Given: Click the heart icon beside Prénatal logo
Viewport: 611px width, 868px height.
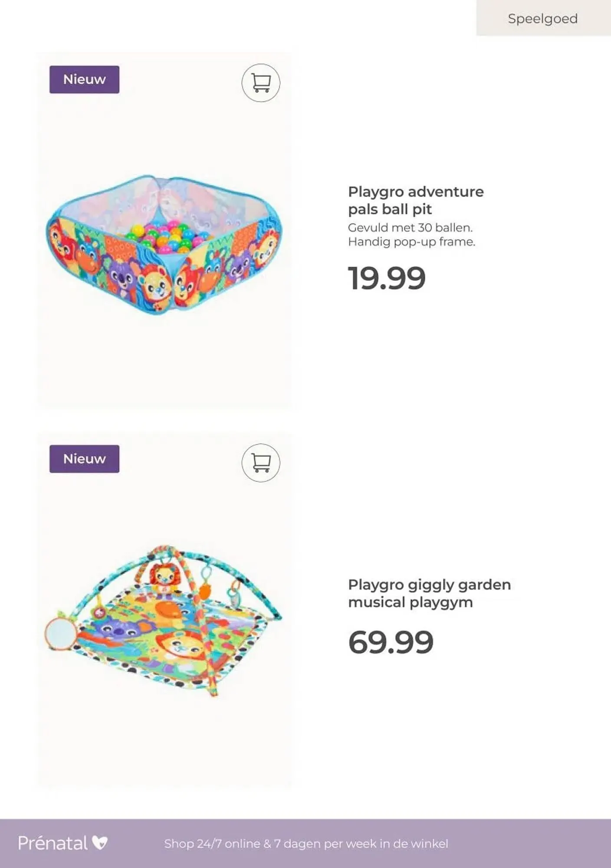Looking at the screenshot, I should tap(100, 843).
